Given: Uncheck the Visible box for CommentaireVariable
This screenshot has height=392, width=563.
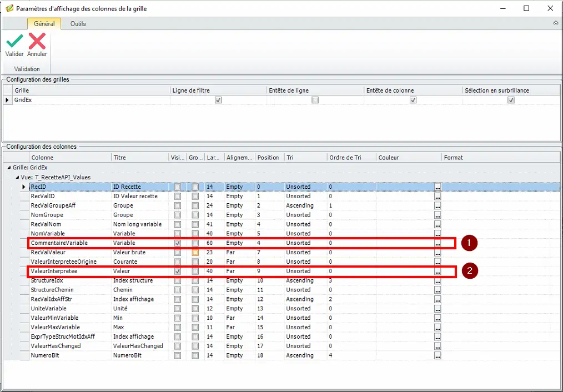Looking at the screenshot, I should click(177, 243).
